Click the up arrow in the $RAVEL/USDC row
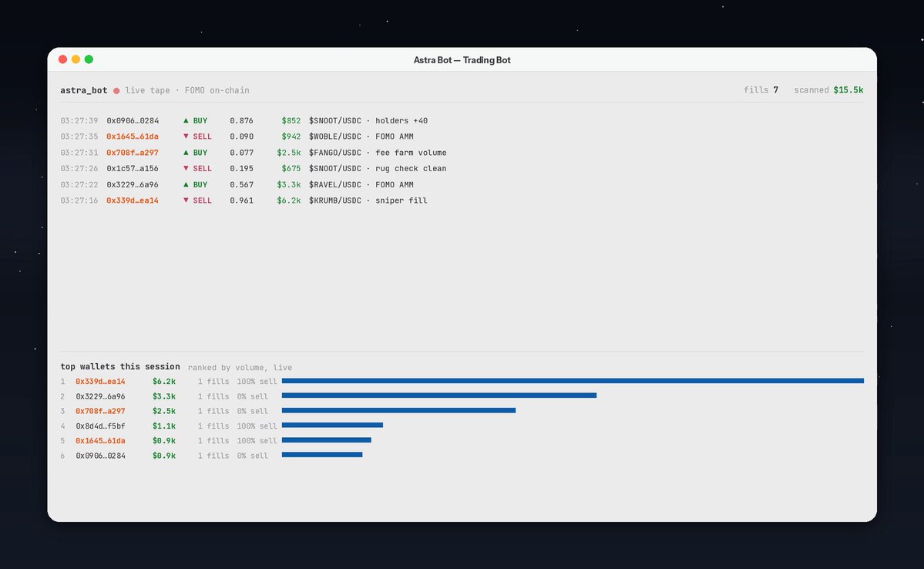The height and width of the screenshot is (569, 924). coord(186,184)
